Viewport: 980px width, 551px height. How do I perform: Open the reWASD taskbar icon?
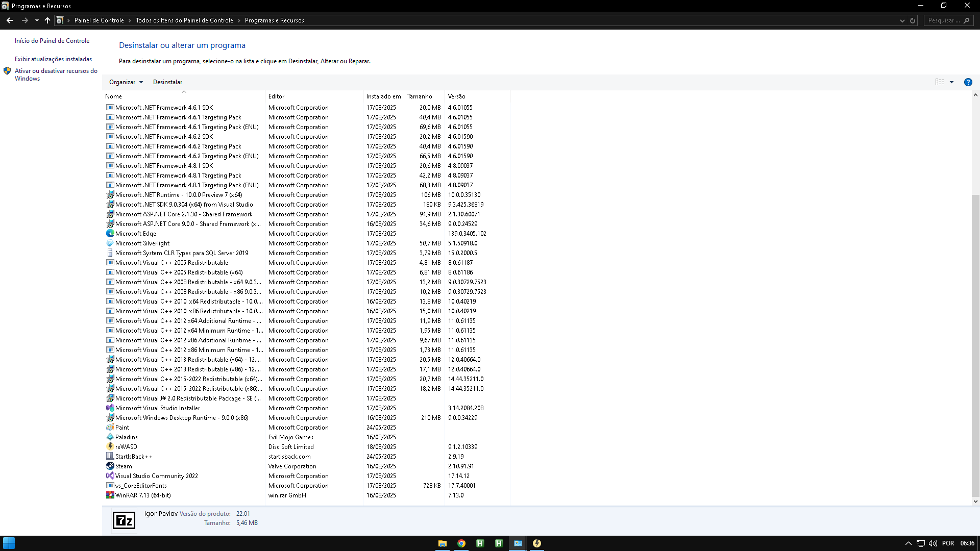click(537, 543)
